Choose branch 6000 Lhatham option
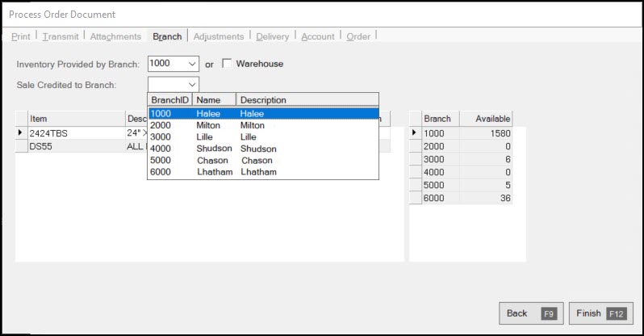Viewport: 644px width, 336px height. [262, 171]
